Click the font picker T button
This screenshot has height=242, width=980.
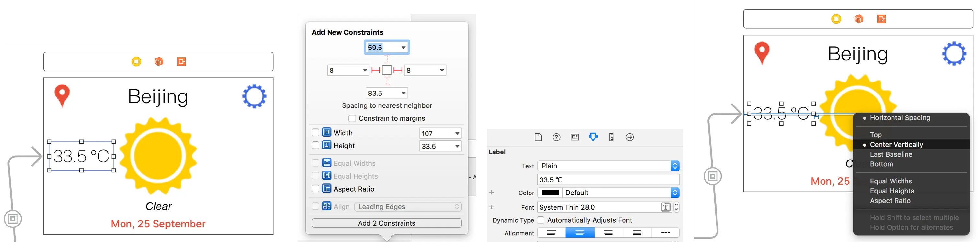(x=665, y=207)
